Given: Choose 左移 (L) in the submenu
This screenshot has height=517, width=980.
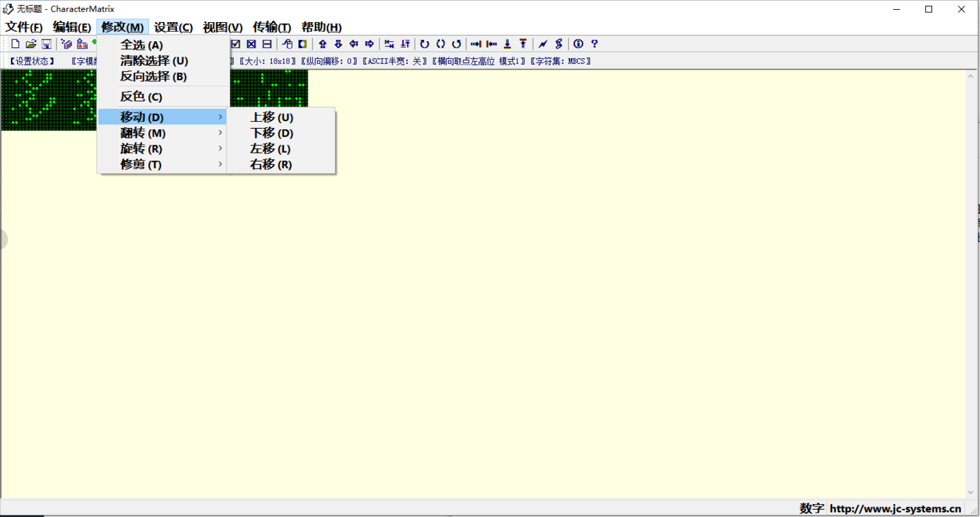Looking at the screenshot, I should tap(282, 149).
